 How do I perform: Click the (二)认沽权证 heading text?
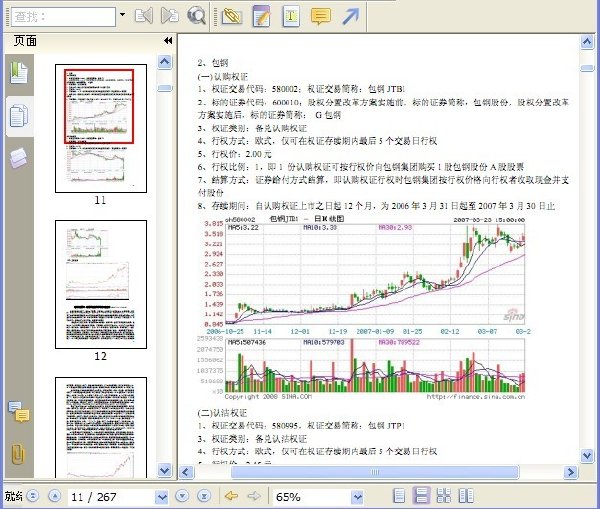(x=222, y=413)
